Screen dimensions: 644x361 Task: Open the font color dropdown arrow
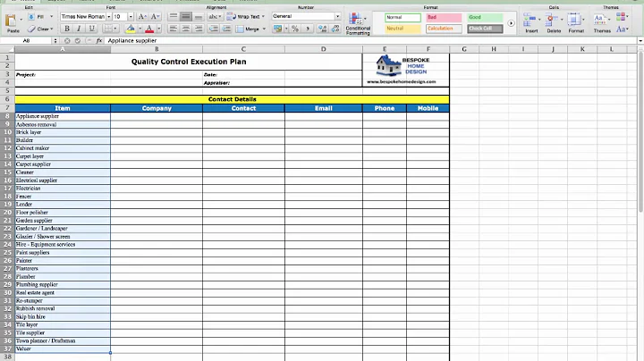point(159,29)
